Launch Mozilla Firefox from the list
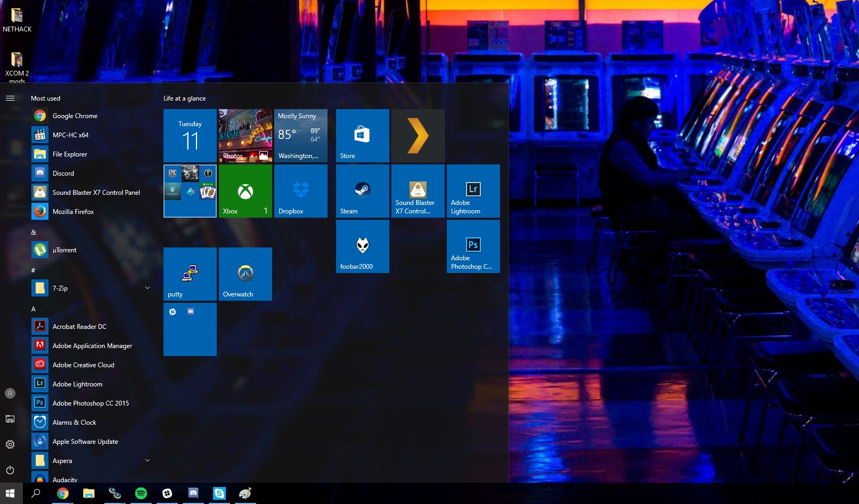 click(x=91, y=211)
